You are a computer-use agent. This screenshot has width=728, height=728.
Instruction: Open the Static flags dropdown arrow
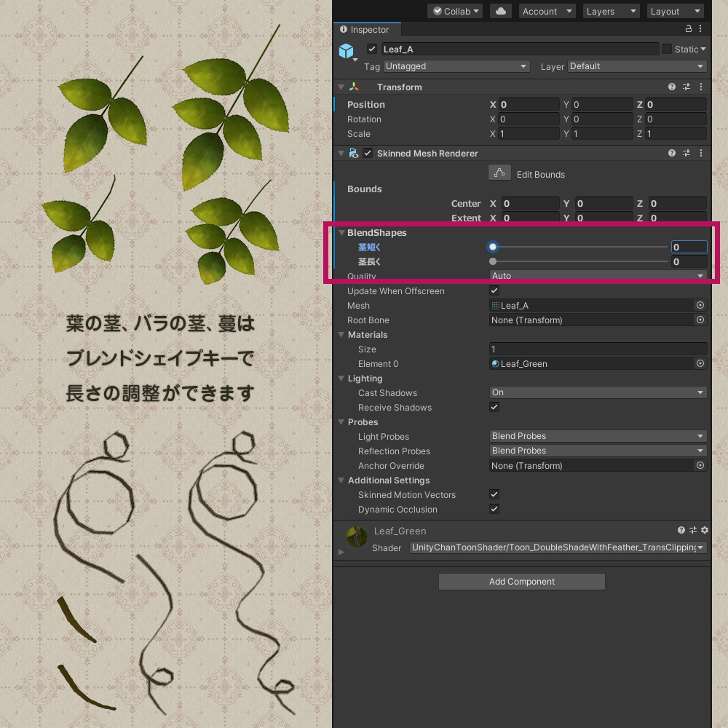(x=703, y=49)
